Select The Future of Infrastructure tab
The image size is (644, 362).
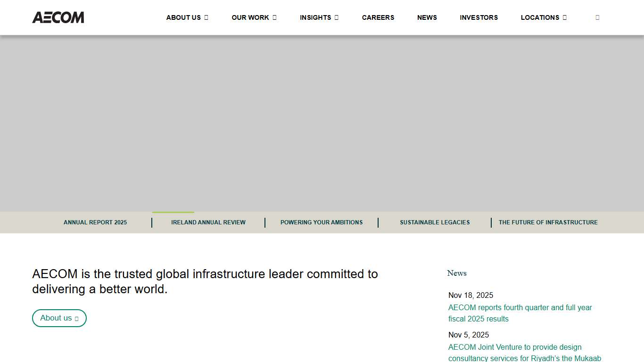tap(548, 222)
